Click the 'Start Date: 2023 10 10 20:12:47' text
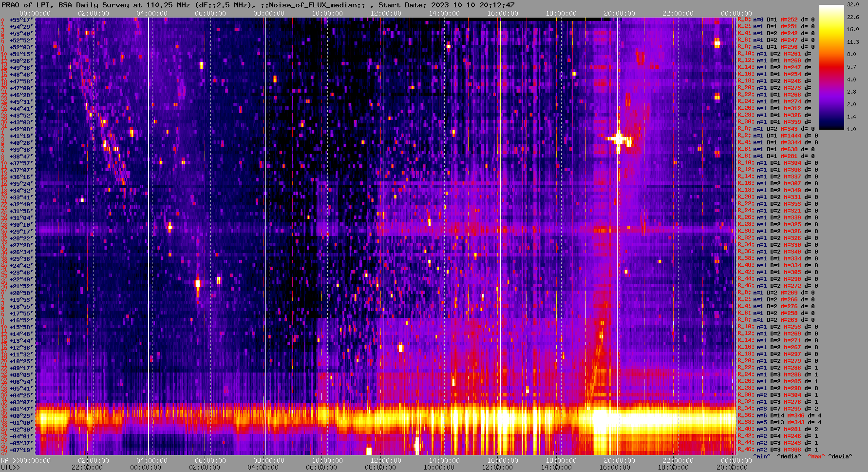This screenshot has height=472, width=868. pos(447,5)
